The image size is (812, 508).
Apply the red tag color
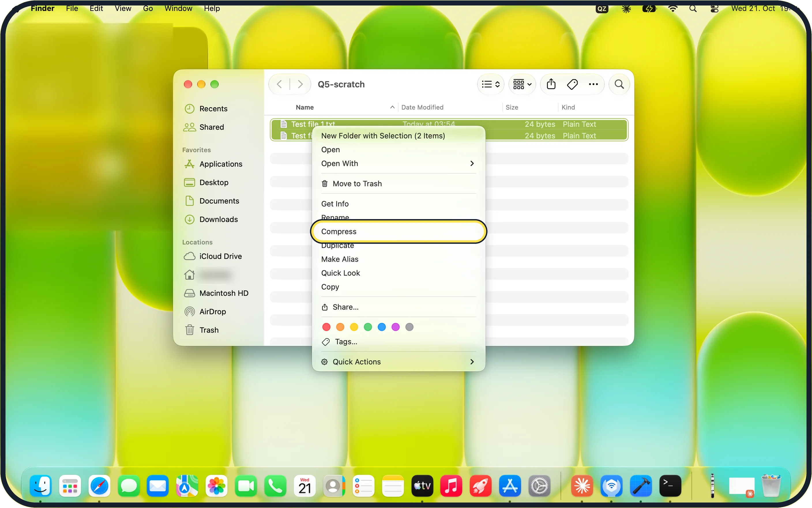pos(326,327)
